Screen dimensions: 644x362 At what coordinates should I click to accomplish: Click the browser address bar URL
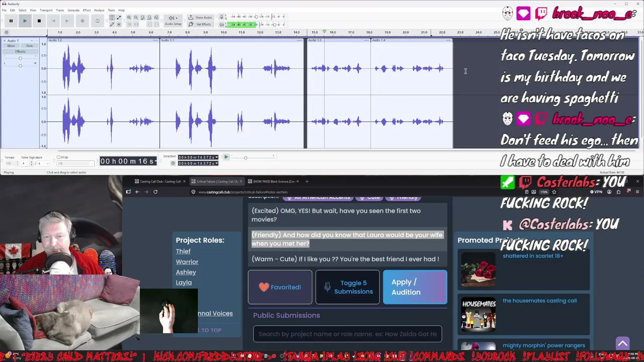click(x=243, y=192)
